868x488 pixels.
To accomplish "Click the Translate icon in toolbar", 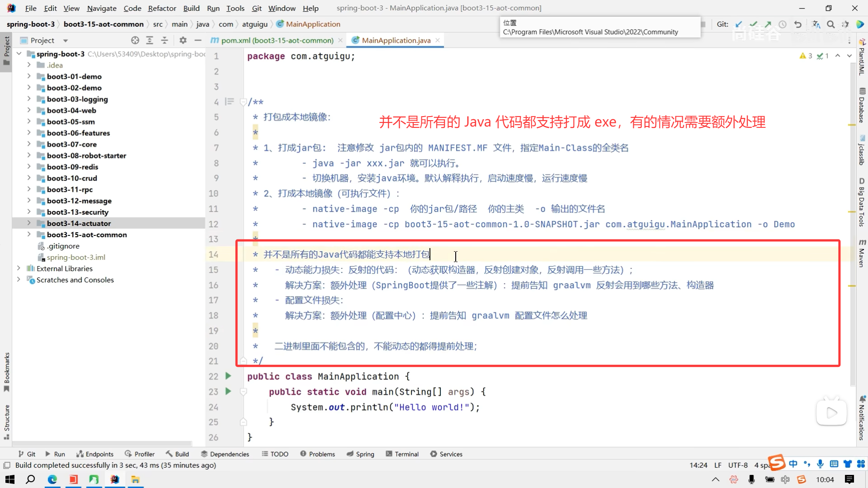I will tap(816, 24).
